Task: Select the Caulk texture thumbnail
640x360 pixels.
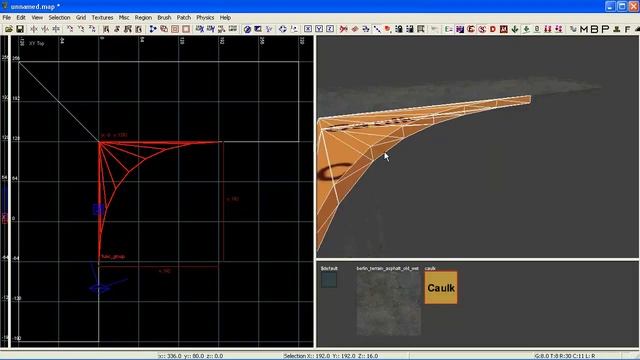Action: click(x=441, y=288)
